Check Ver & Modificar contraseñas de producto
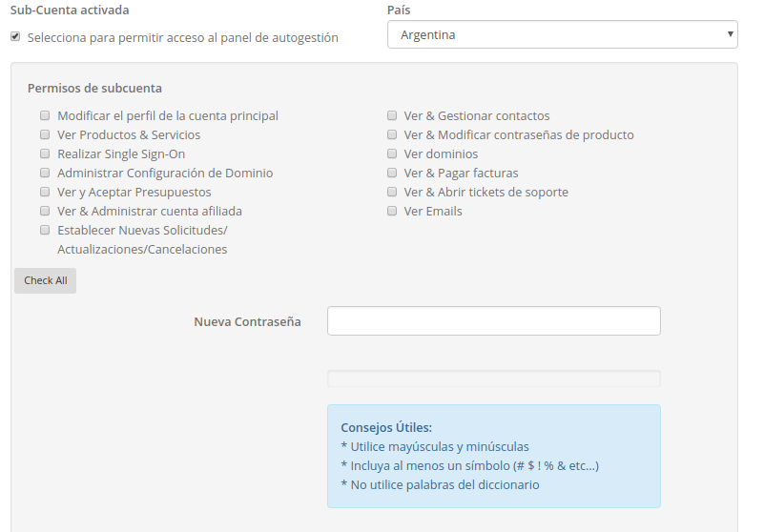This screenshot has height=532, width=764. [392, 134]
